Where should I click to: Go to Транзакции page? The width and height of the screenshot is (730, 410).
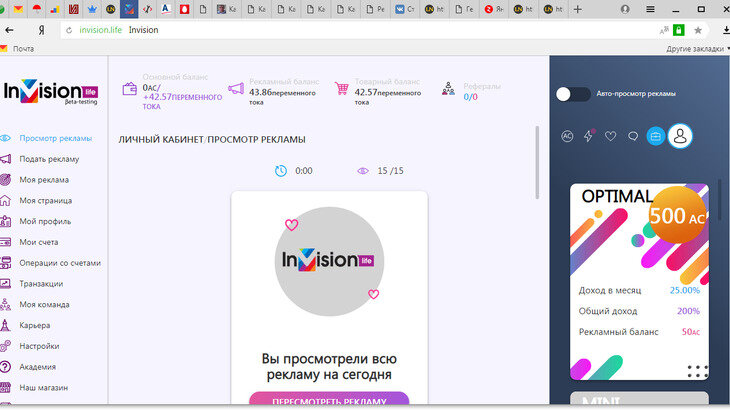[41, 283]
